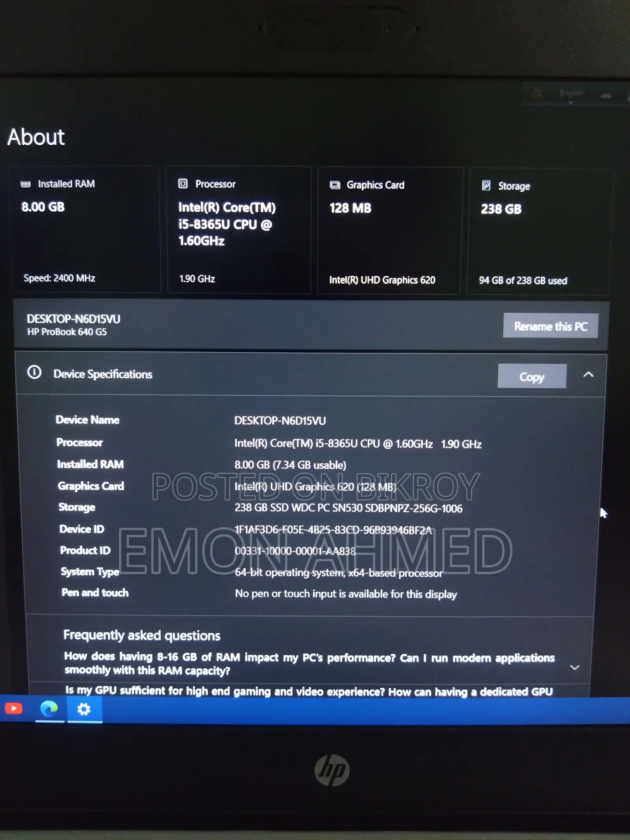Launch Microsoft Edge from the taskbar

click(49, 709)
